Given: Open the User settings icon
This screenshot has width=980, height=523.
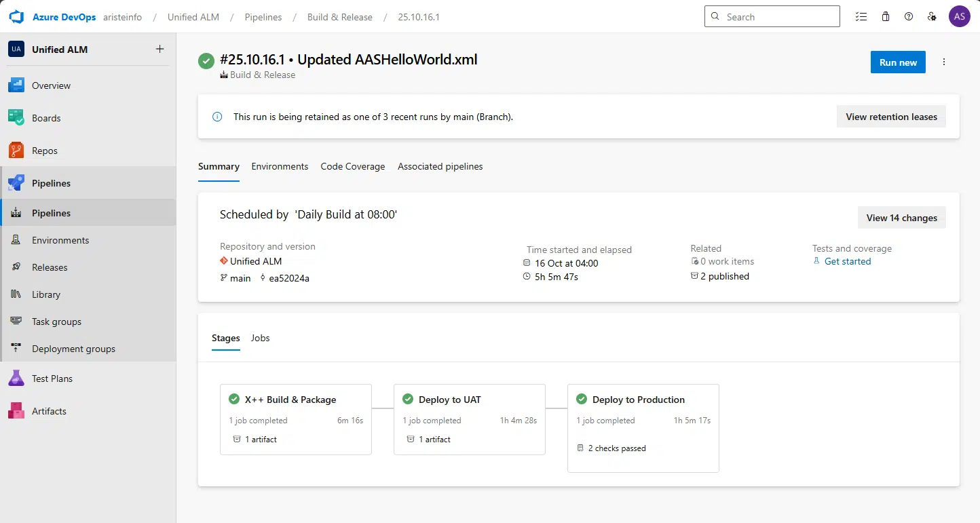Looking at the screenshot, I should [932, 17].
